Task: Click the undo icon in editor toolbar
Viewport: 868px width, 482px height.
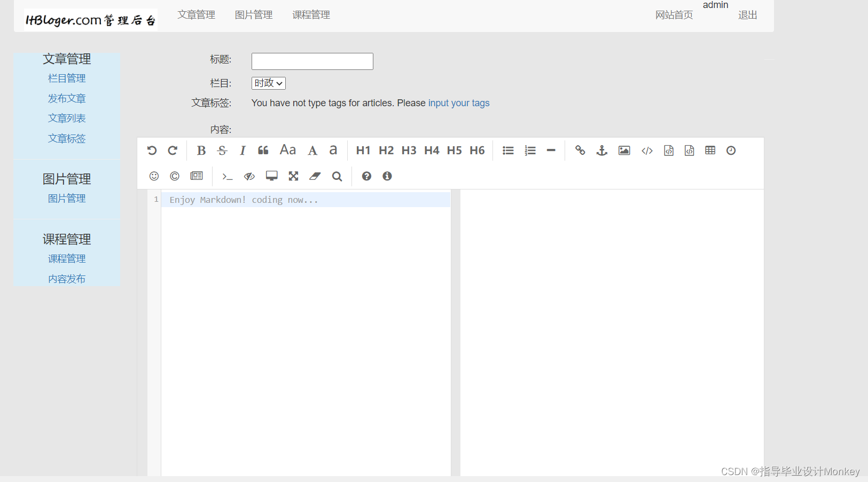Action: click(152, 151)
